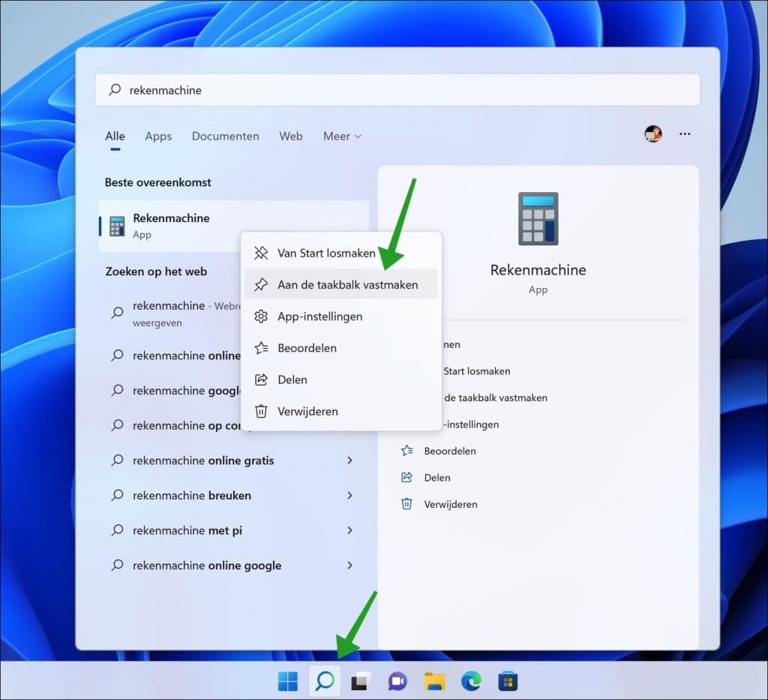Launch Microsoft Edge from the taskbar
The width and height of the screenshot is (768, 700).
click(x=471, y=681)
